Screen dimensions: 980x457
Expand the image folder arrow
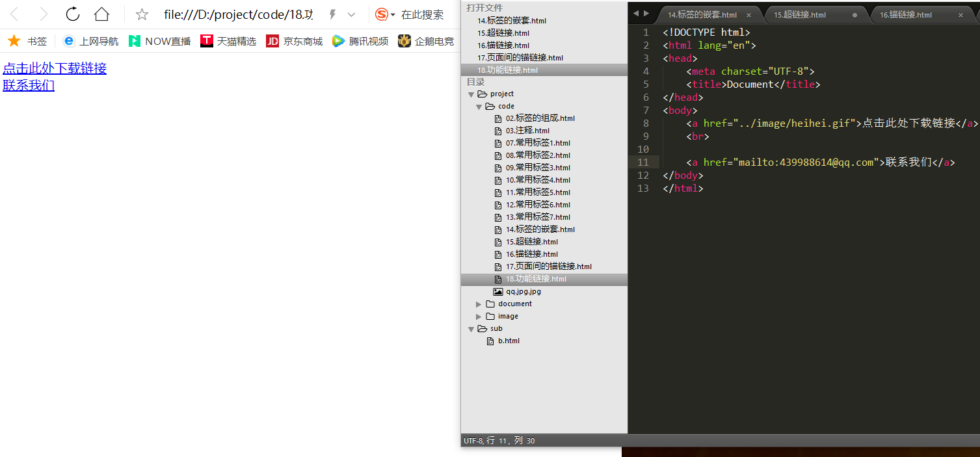pyautogui.click(x=479, y=317)
